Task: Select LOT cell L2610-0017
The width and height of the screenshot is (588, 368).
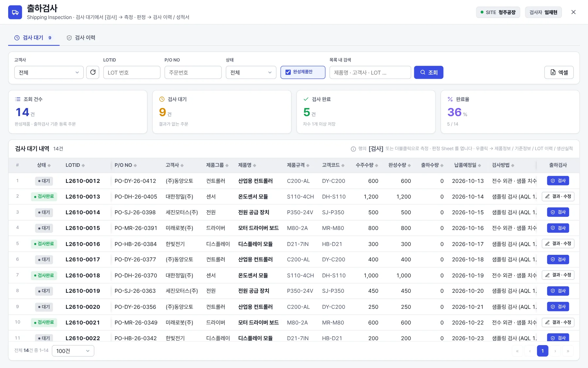Action: click(83, 259)
